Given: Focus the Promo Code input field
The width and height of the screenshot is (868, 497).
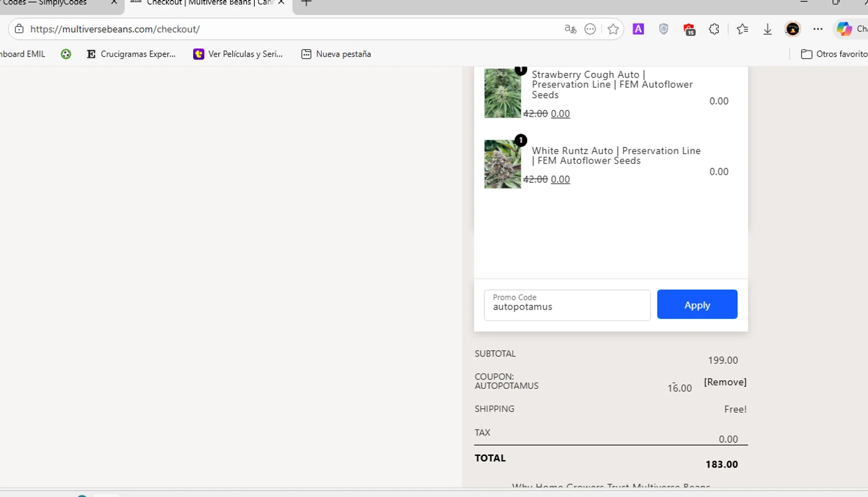Looking at the screenshot, I should 567,305.
